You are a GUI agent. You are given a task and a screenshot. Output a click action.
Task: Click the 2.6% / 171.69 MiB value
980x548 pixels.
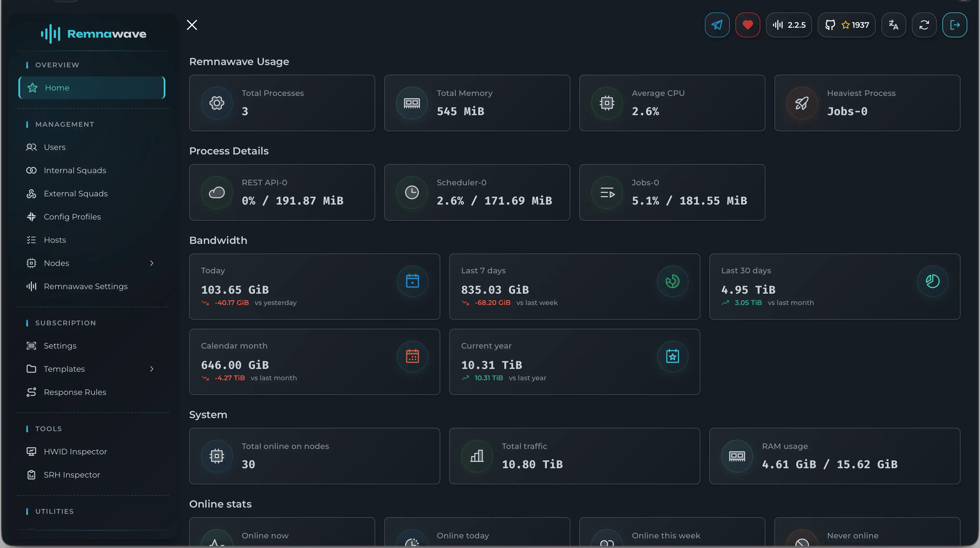click(494, 201)
